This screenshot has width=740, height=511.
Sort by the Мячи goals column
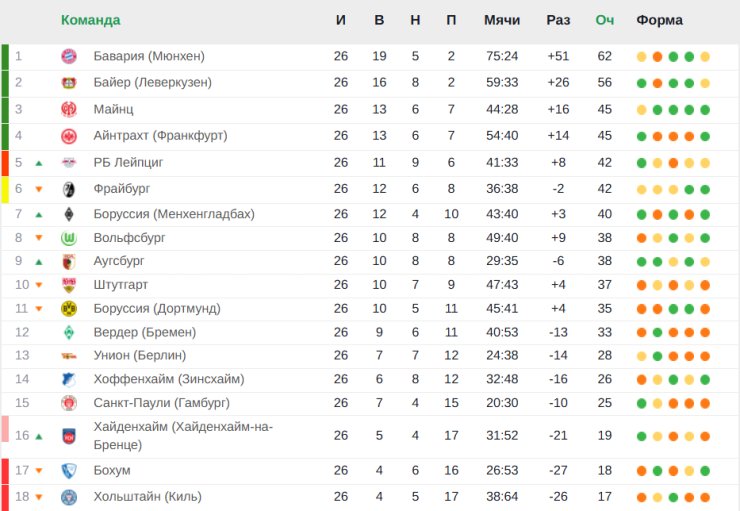tap(501, 20)
